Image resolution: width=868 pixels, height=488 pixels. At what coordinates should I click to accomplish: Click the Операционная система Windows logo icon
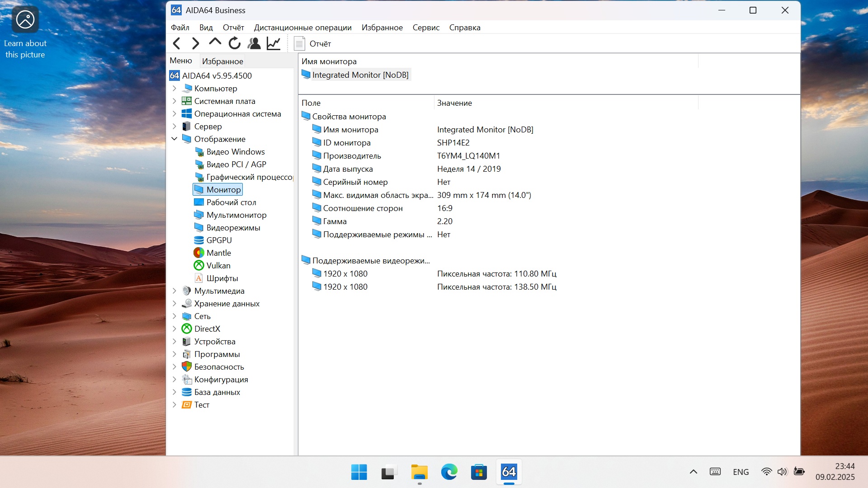click(187, 114)
